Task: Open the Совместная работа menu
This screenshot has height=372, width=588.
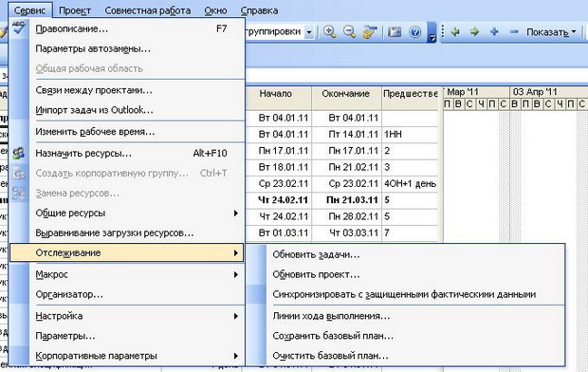Action: [x=148, y=10]
